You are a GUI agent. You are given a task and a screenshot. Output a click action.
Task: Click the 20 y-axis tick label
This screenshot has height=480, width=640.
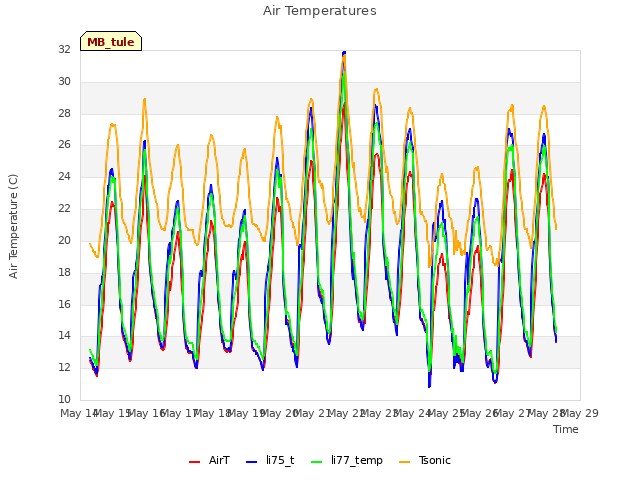[64, 240]
